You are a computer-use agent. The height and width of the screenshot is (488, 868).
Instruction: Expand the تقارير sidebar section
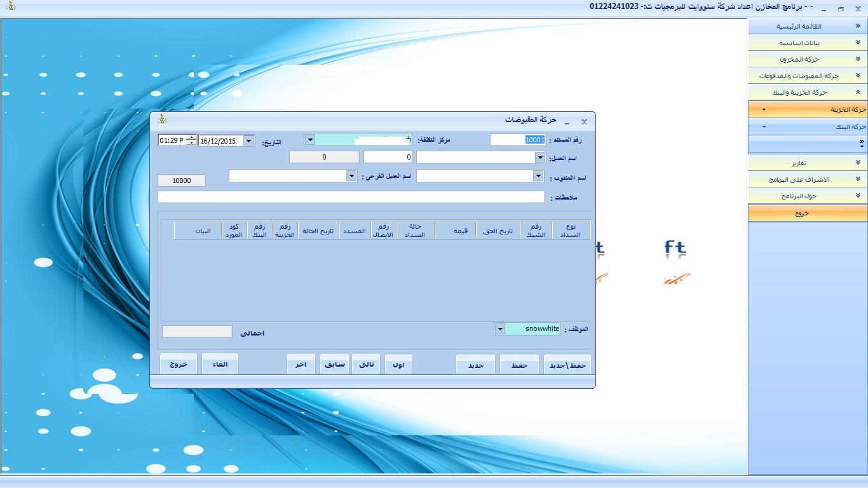pos(808,163)
